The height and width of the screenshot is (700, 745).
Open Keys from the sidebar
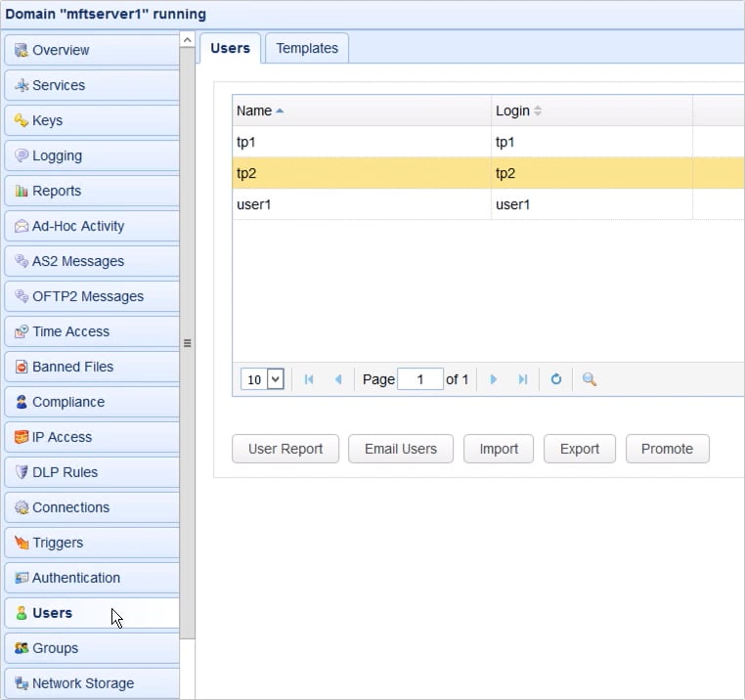(91, 120)
